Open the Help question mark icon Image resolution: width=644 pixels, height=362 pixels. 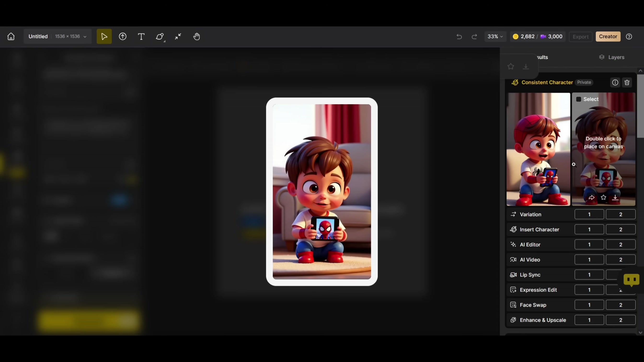(x=629, y=36)
